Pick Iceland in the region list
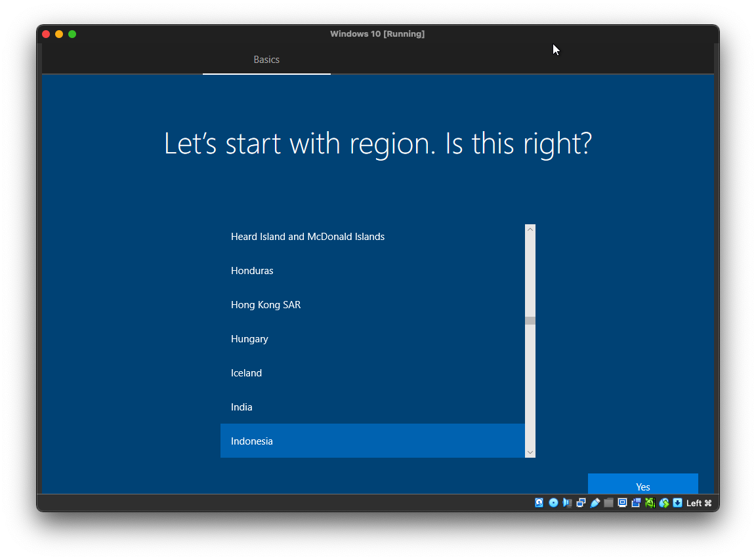Viewport: 756px width, 560px height. (246, 373)
